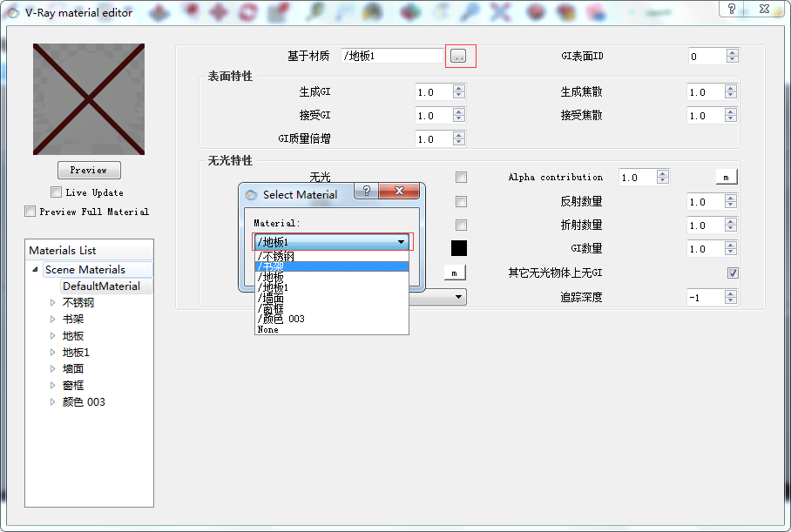Choose /书架 from the Material dropdown list
The image size is (791, 532).
point(332,266)
